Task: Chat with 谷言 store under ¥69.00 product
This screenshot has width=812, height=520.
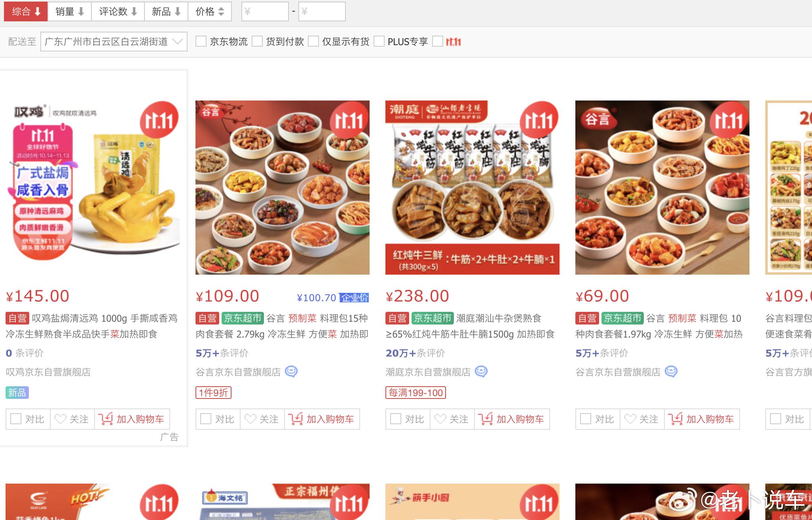Action: click(x=671, y=372)
